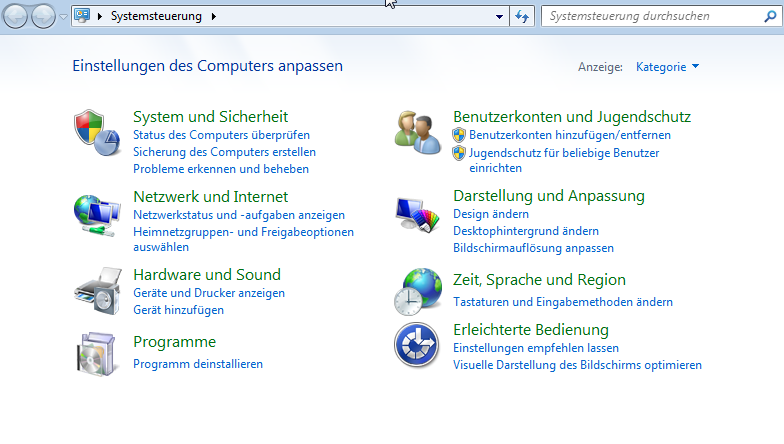Open Netzwerk und Internet category heading
This screenshot has height=444, width=784.
(x=210, y=197)
